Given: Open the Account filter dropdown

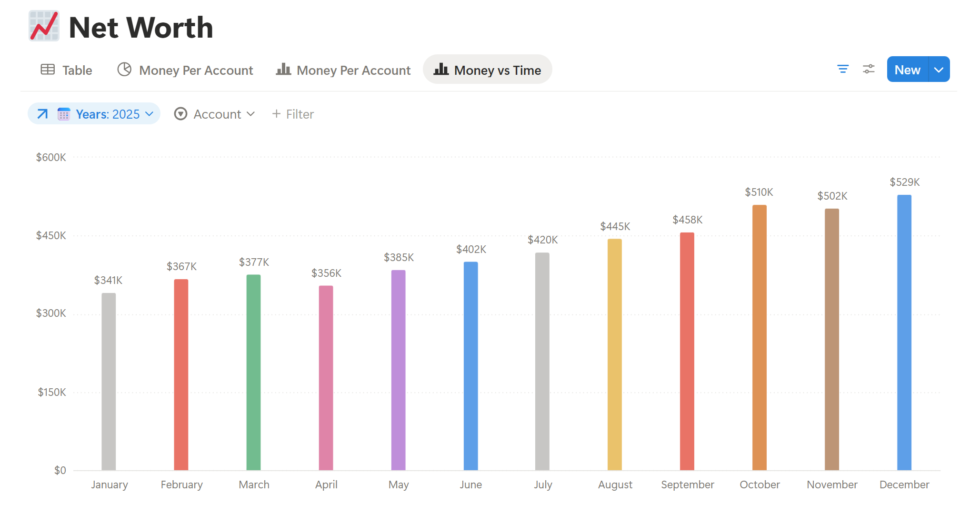Looking at the screenshot, I should click(218, 114).
